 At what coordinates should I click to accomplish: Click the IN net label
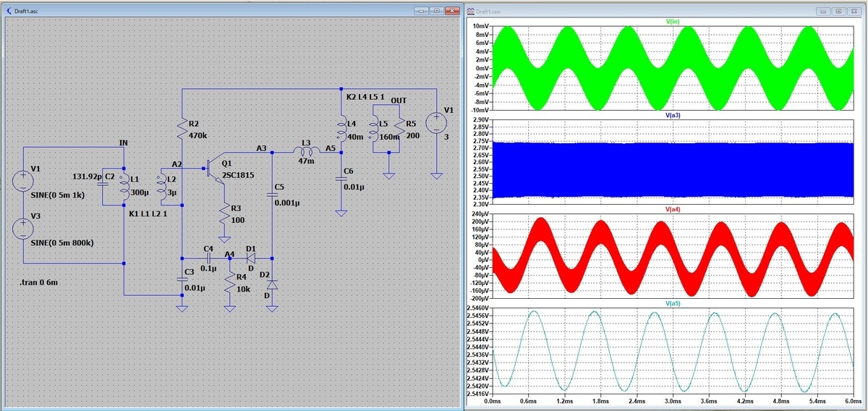[124, 143]
